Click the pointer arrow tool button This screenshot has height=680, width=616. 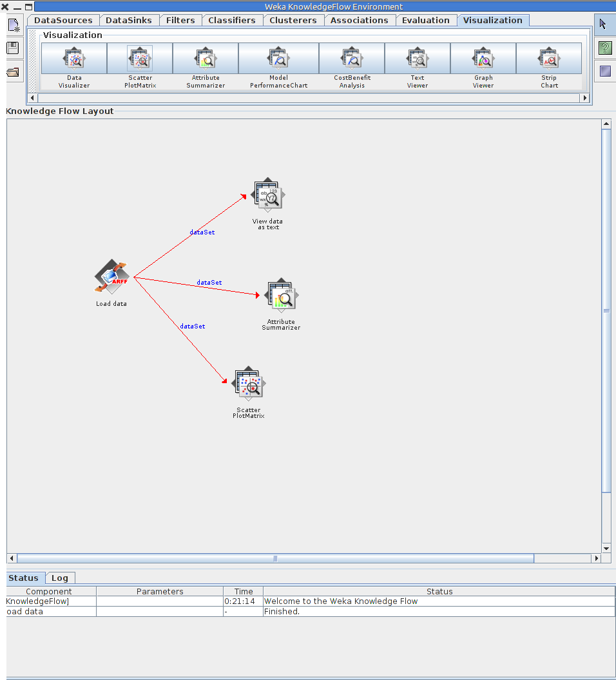tap(604, 24)
